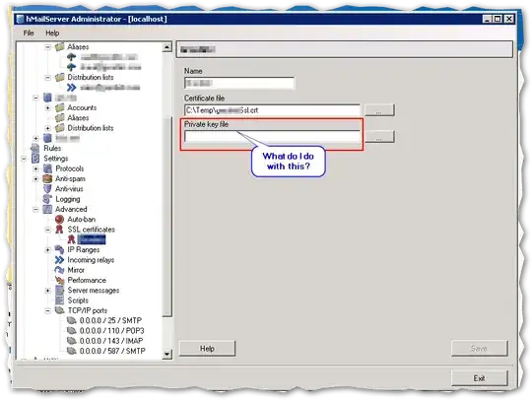Click the Protocols icon
Viewport: 532px width, 400px height.
click(47, 168)
